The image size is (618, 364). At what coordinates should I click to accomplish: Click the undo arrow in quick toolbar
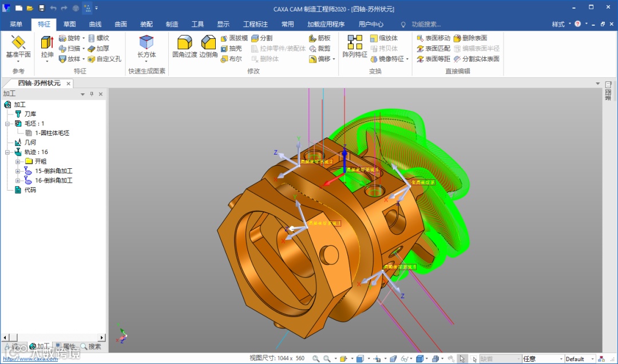(x=53, y=8)
